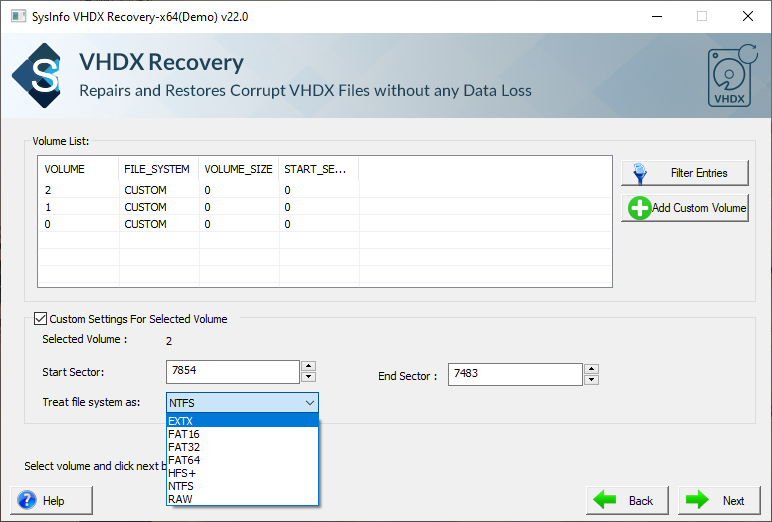The width and height of the screenshot is (772, 522).
Task: Click the green plus Add Custom Volume icon
Action: coord(640,208)
